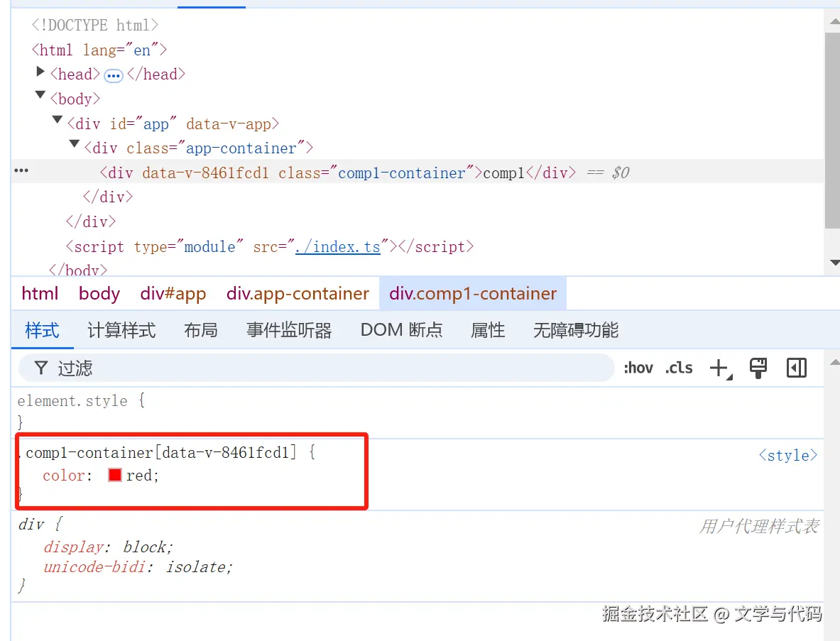
Task: Toggle the :hov element state panel
Action: tap(638, 368)
